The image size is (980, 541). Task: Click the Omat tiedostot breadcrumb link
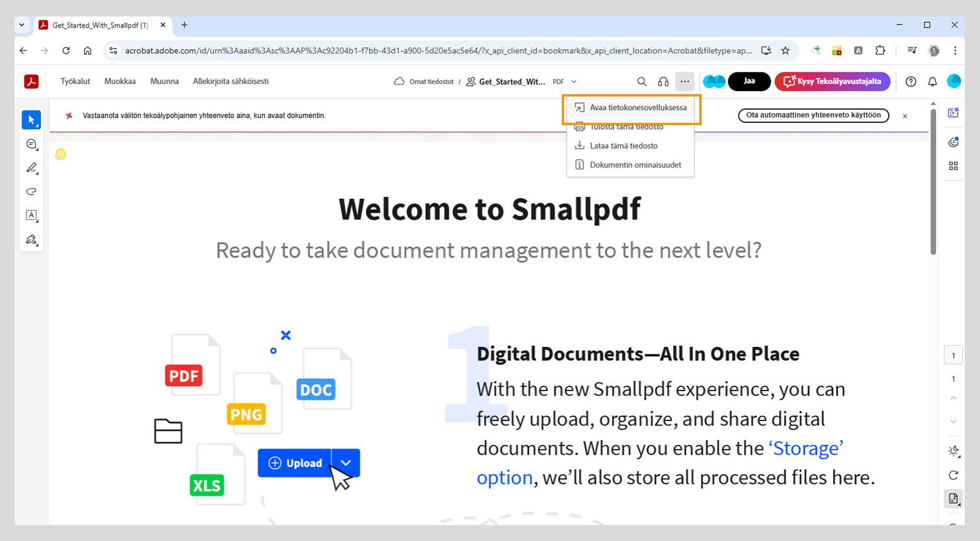pos(431,81)
